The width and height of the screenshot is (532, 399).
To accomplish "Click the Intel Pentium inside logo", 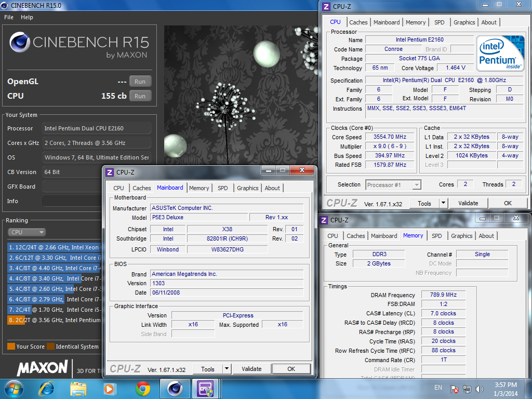I will (x=500, y=54).
